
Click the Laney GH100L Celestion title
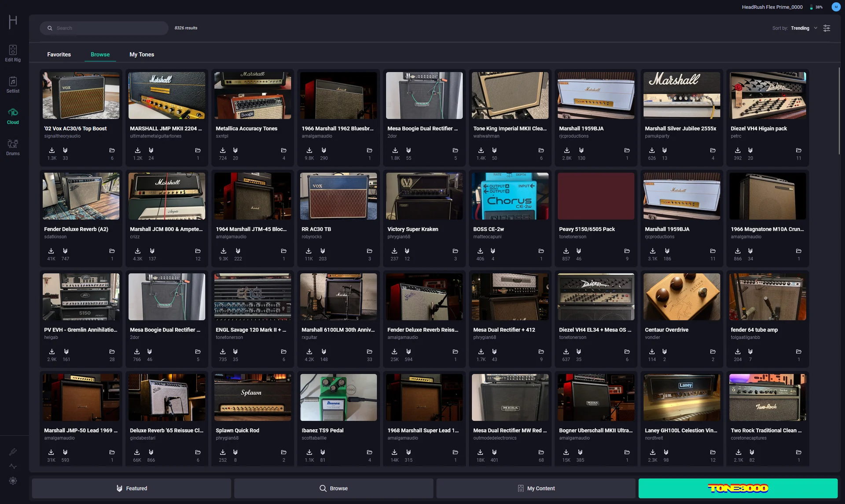coord(681,431)
